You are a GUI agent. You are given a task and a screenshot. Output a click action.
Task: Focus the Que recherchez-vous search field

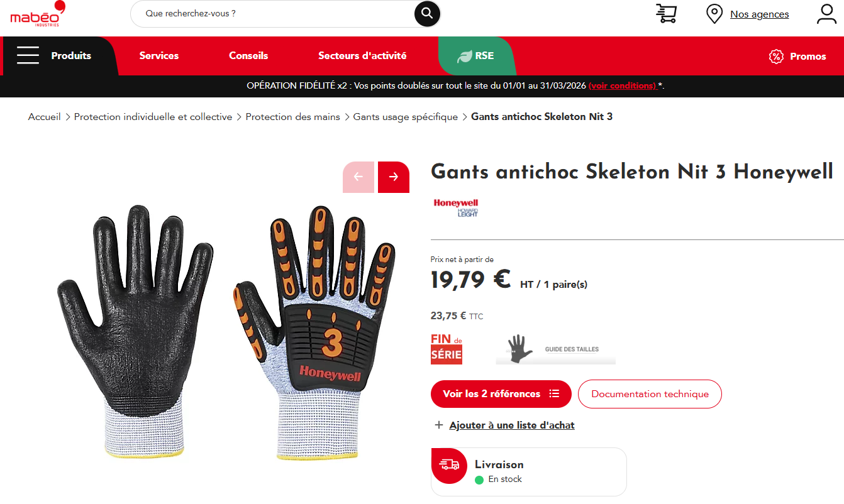[x=272, y=14]
